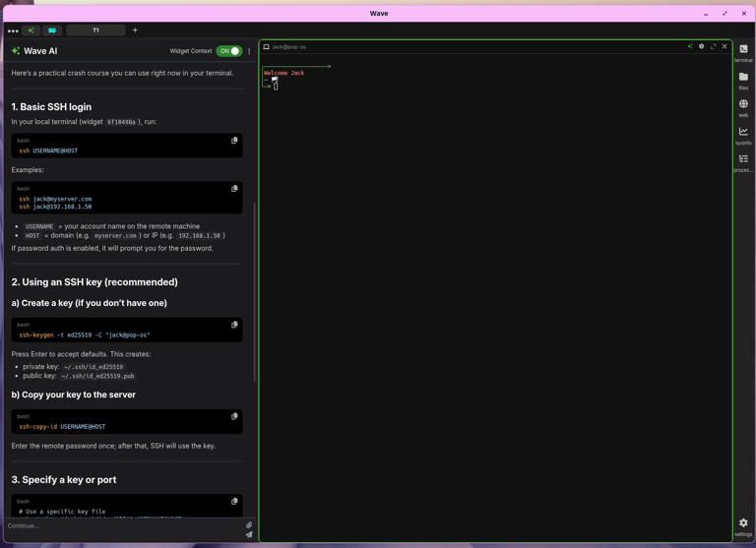The width and height of the screenshot is (756, 548).
Task: Click the USERNAME inline code bullet
Action: point(39,226)
